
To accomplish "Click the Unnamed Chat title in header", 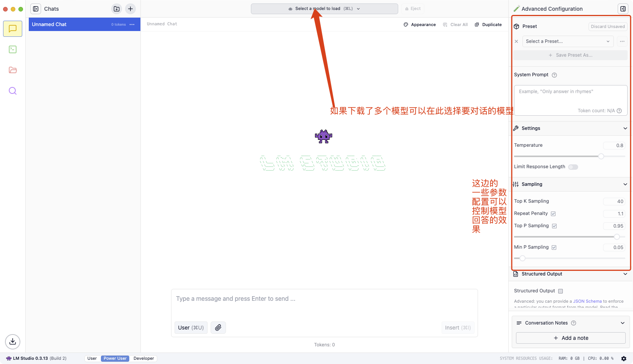I will click(162, 24).
